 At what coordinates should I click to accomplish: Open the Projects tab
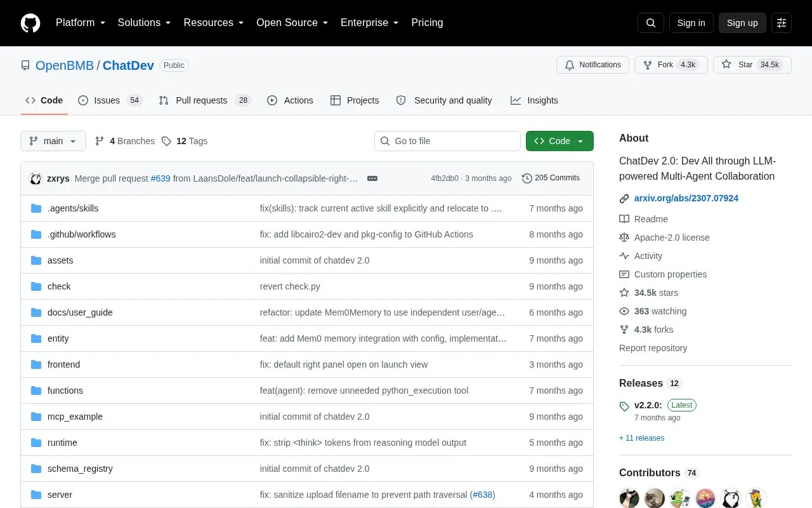pos(355,100)
